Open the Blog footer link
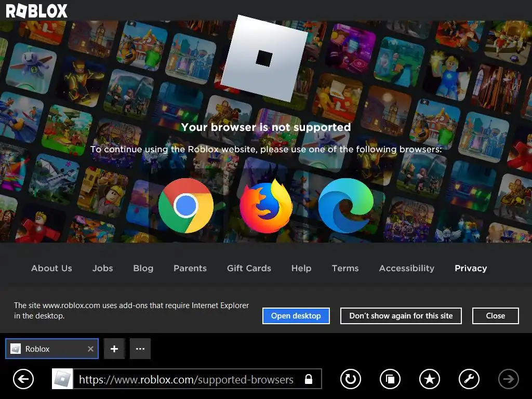Image resolution: width=532 pixels, height=399 pixels. [x=143, y=269]
